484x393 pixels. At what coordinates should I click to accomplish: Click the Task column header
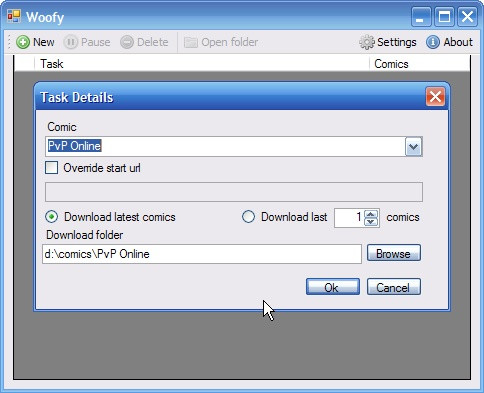pos(202,64)
